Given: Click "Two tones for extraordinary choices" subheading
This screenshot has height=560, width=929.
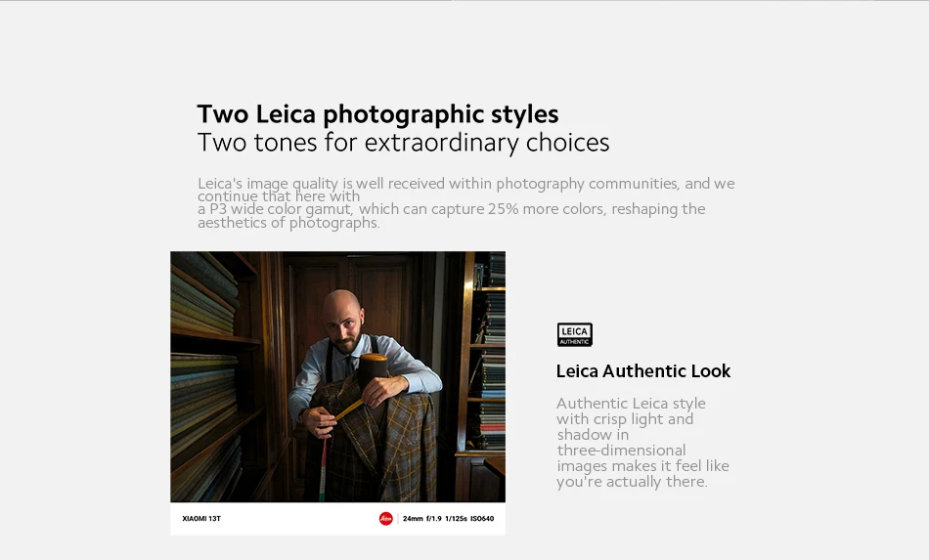Looking at the screenshot, I should click(404, 143).
